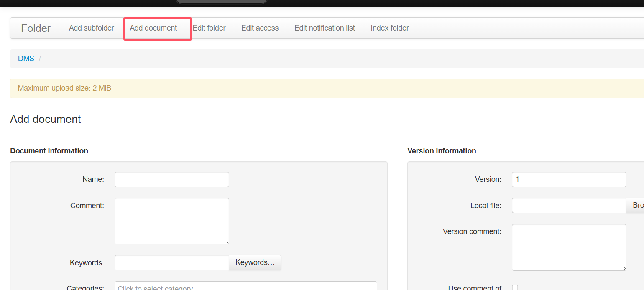
Task: Click inside the Comment text area
Action: click(171, 221)
